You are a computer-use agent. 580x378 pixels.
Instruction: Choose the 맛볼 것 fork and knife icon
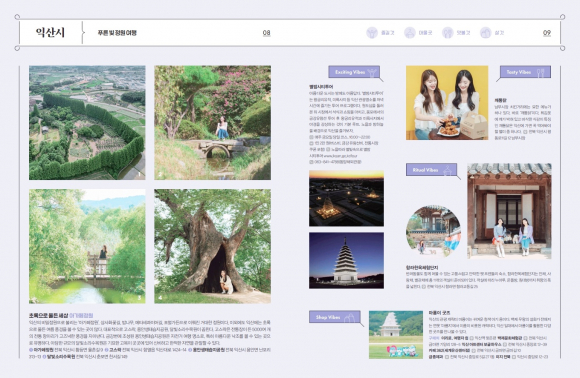(x=448, y=33)
